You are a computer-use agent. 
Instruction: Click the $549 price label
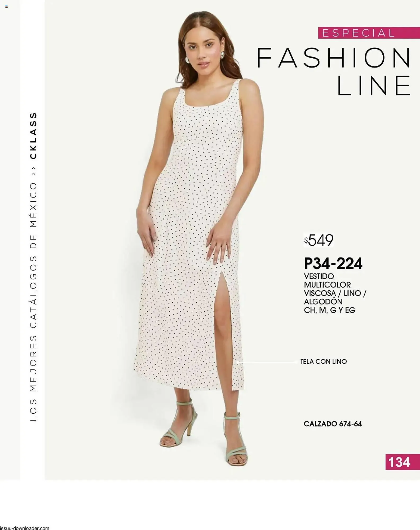click(x=319, y=240)
